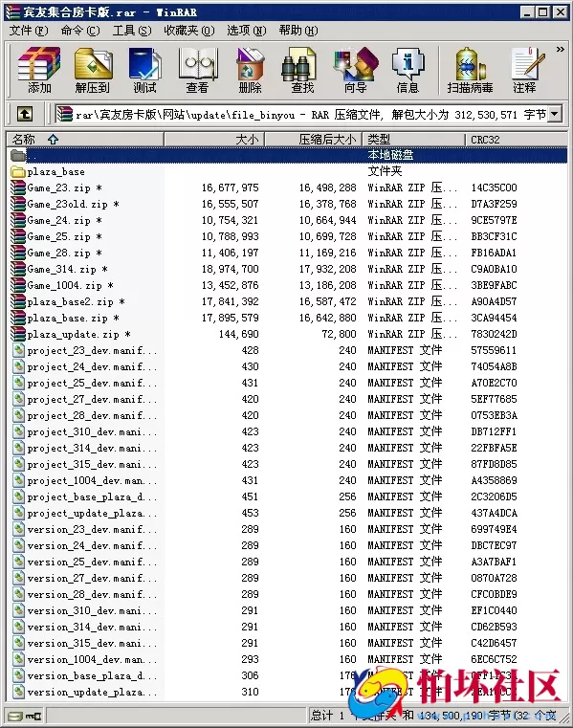
Task: Select the plaza_base2.zip archive icon
Action: click(17, 301)
